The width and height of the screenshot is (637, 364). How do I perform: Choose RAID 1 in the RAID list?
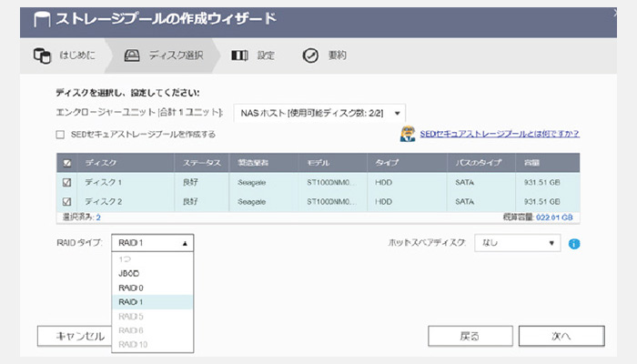click(130, 301)
